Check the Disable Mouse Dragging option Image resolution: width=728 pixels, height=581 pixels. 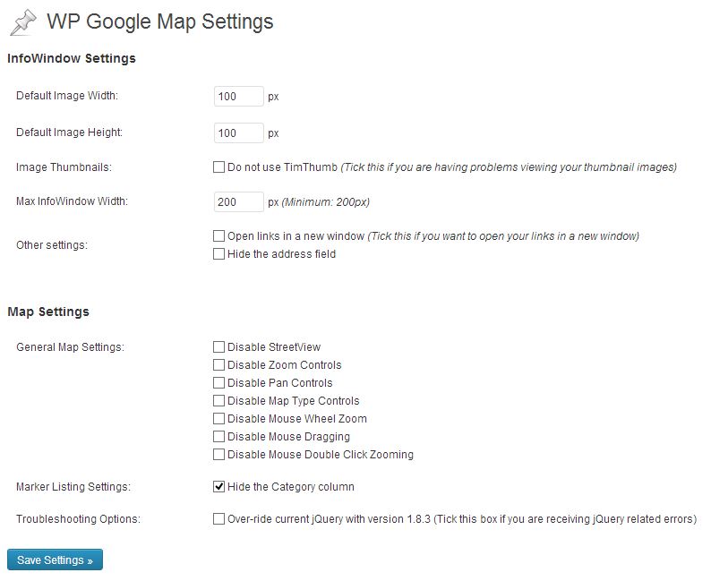coord(218,437)
